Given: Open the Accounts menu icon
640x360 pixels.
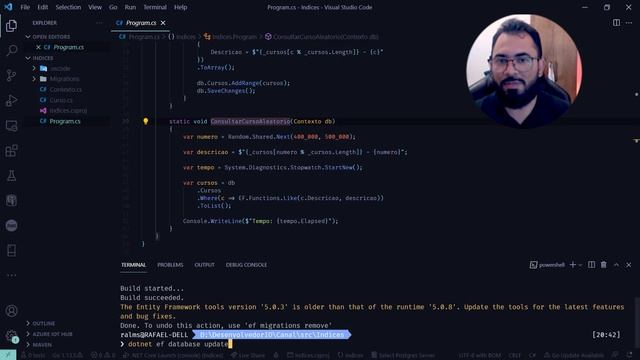Looking at the screenshot, I should pos(11,311).
